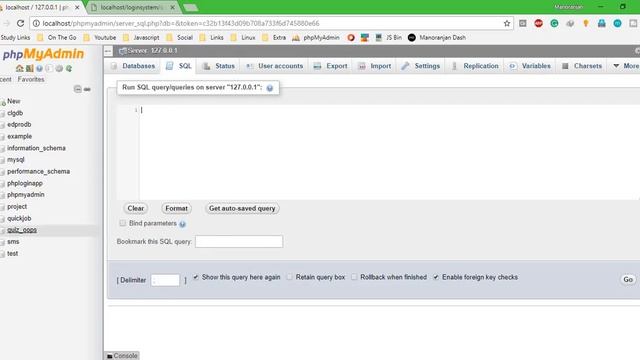Click the Delimiter input field
Viewport: 640px width, 360px height.
[x=165, y=280]
